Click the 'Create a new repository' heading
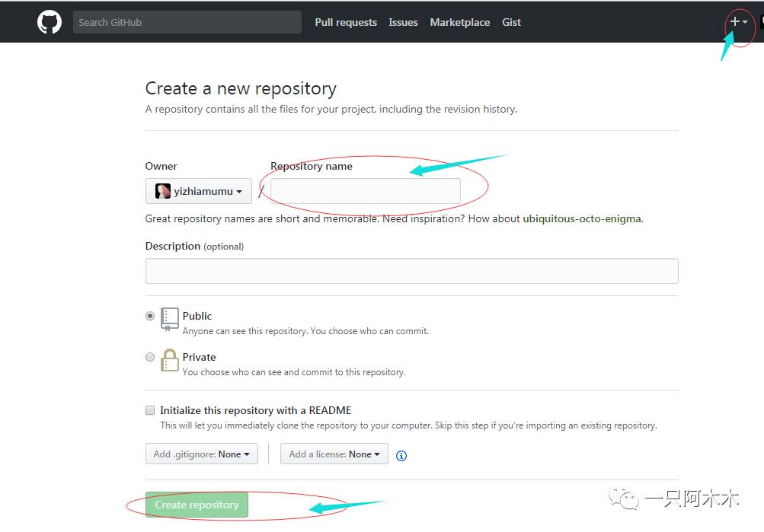Screen dimensions: 764x532 tap(241, 88)
